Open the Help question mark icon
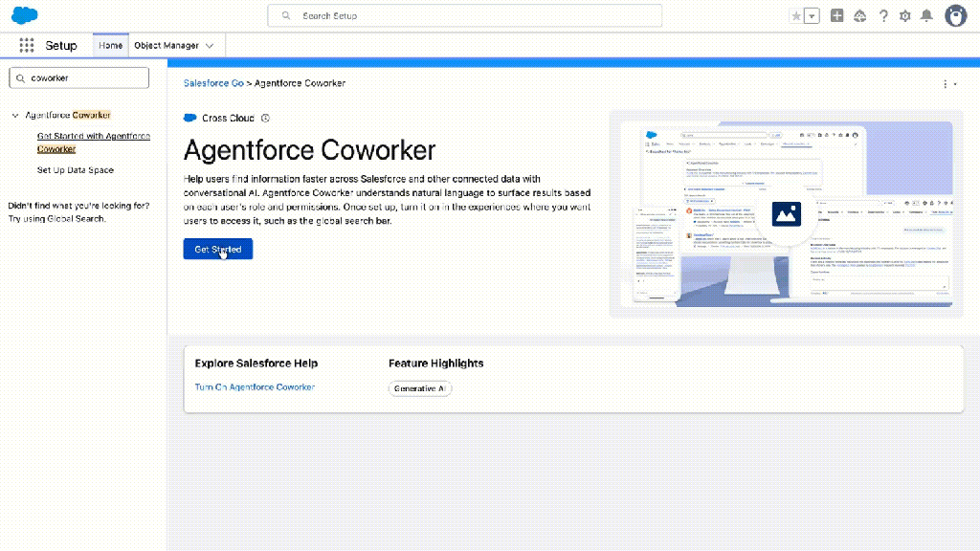Viewport: 980px width, 551px height. (883, 16)
